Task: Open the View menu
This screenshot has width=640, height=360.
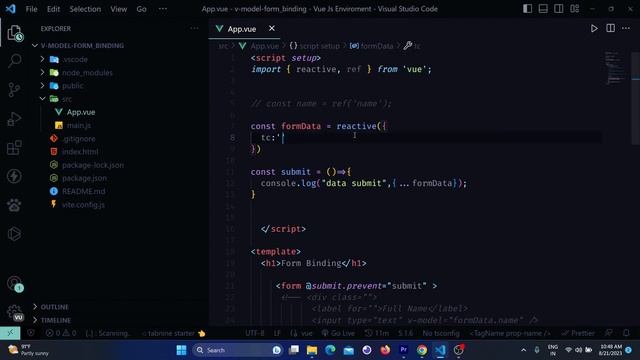Action: click(x=118, y=9)
